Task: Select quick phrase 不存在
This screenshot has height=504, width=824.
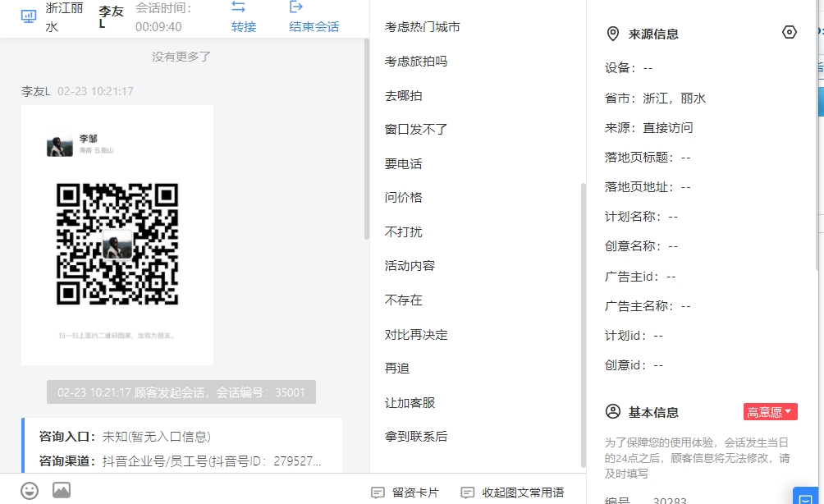Action: (x=404, y=300)
